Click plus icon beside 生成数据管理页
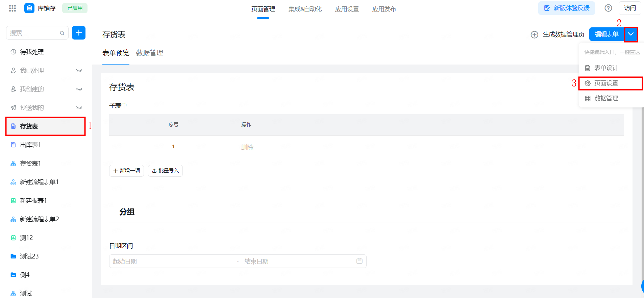The height and width of the screenshot is (298, 644). tap(535, 34)
